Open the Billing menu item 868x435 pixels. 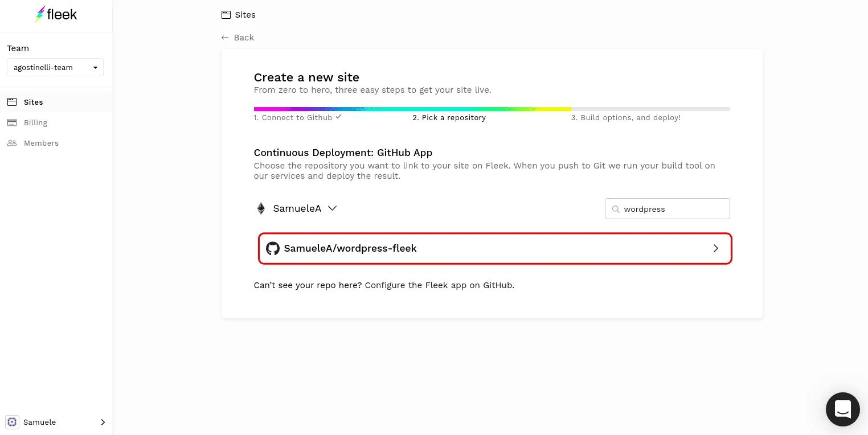pos(35,122)
